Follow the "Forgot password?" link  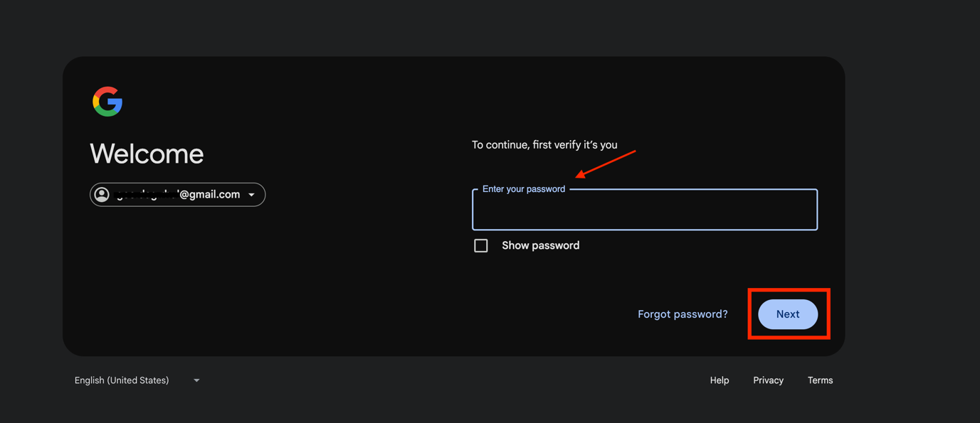683,314
